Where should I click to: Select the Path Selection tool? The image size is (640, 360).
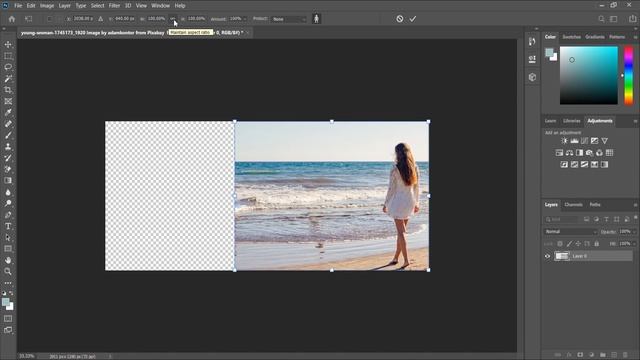coord(8,238)
